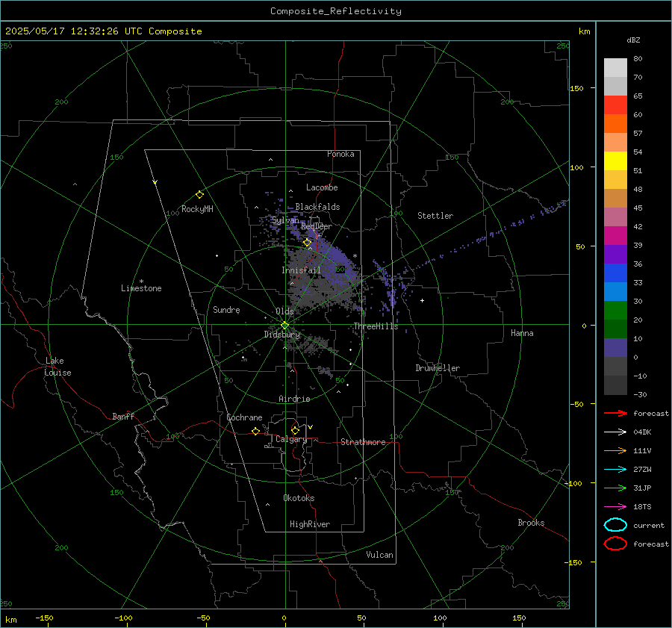Click the Strathmore label on the map
Viewport: 672px width, 628px height.
pos(363,442)
